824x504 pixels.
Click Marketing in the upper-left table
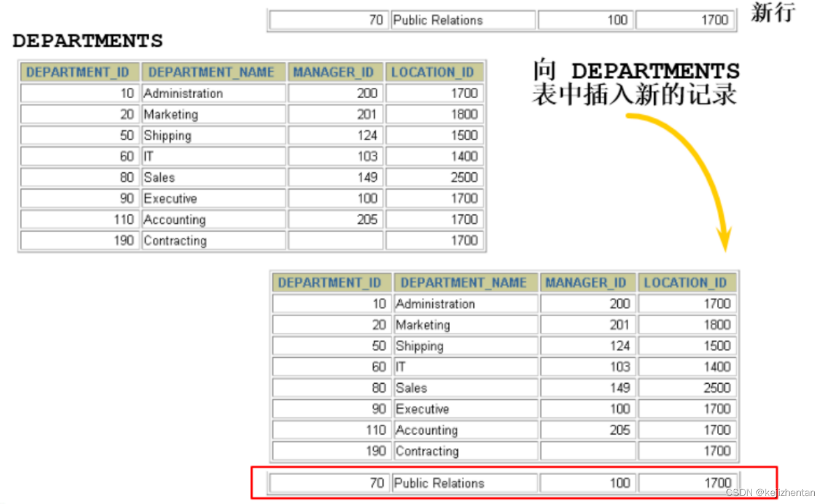click(x=171, y=114)
